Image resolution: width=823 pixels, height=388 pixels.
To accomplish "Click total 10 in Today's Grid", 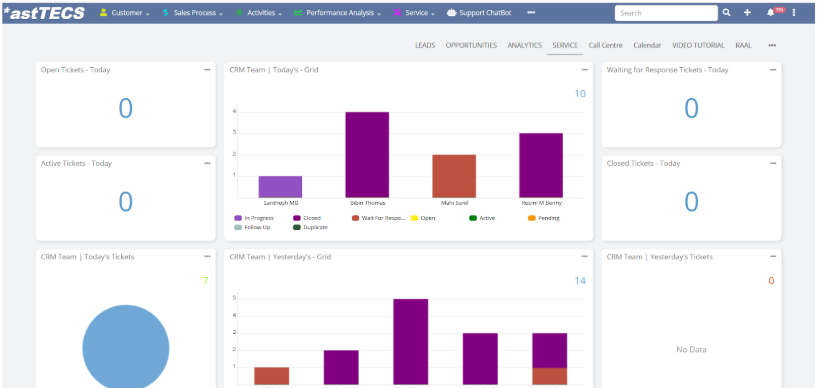I will pos(580,94).
